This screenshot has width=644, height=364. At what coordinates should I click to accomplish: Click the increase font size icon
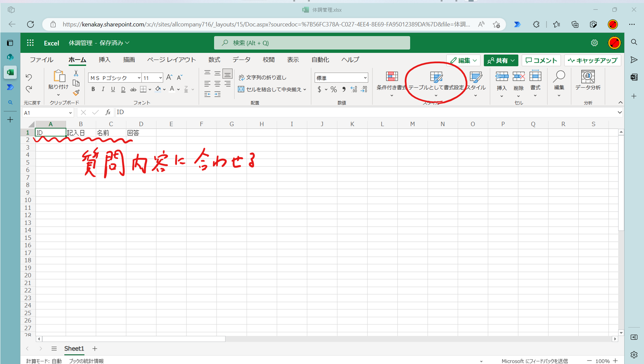tap(169, 77)
